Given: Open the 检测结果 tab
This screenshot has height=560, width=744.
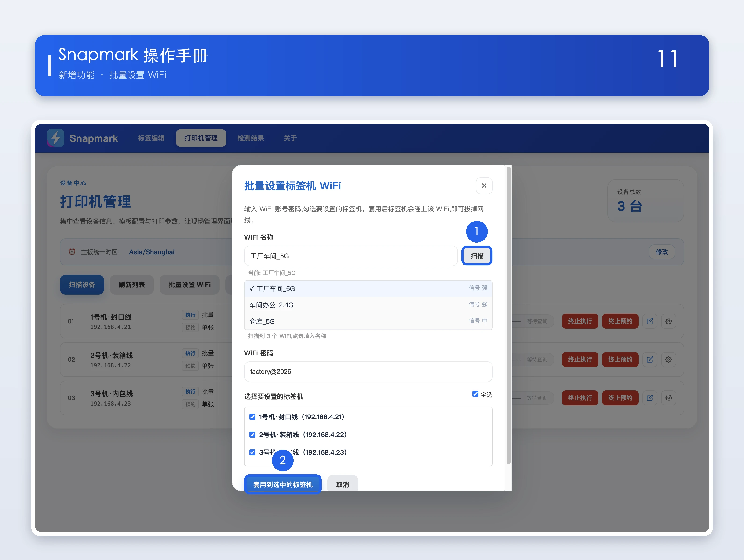Looking at the screenshot, I should pos(251,138).
